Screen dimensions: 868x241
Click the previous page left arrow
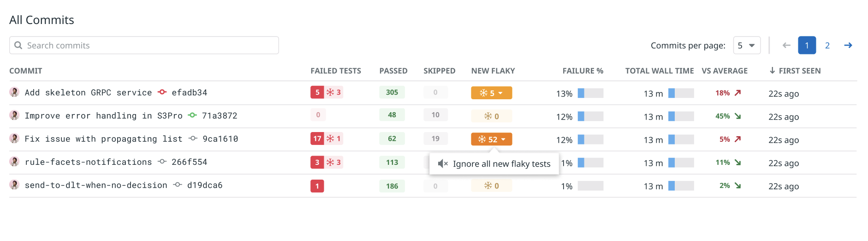coord(786,45)
